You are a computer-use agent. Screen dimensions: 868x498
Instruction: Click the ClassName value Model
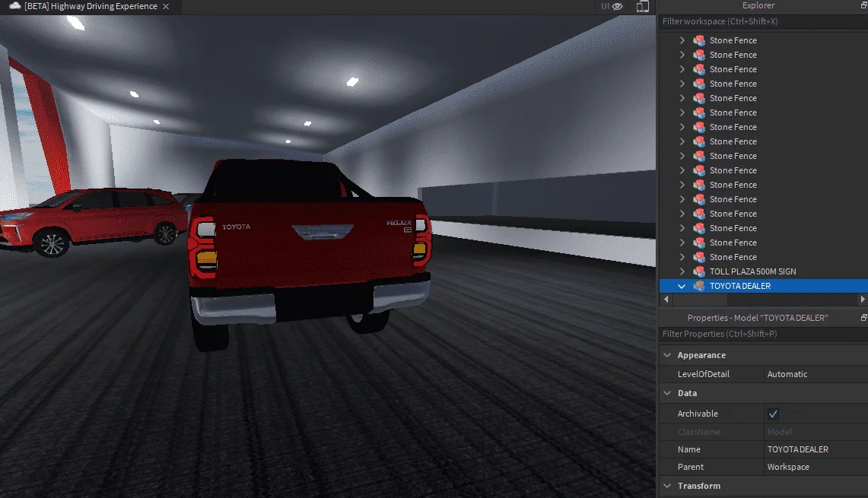pos(780,432)
